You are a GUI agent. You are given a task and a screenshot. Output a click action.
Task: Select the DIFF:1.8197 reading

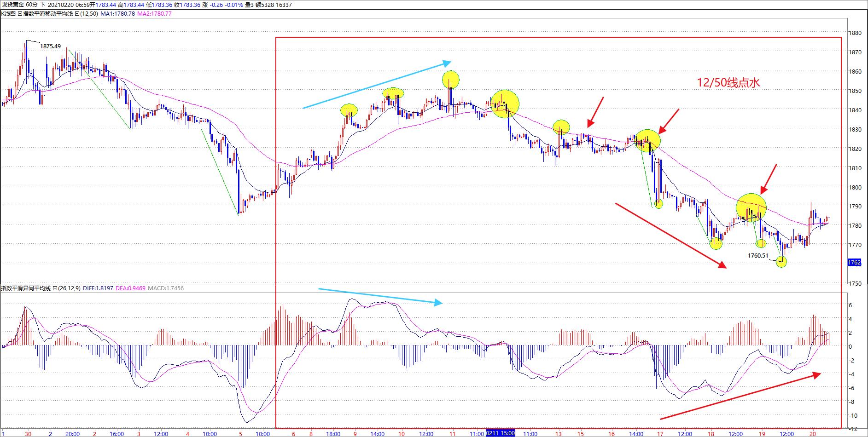[x=98, y=288]
